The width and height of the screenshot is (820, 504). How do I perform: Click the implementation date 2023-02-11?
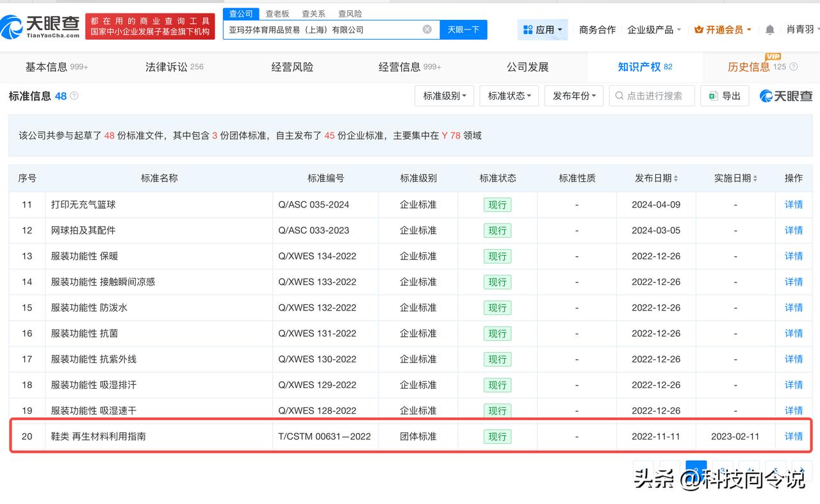pyautogui.click(x=735, y=436)
